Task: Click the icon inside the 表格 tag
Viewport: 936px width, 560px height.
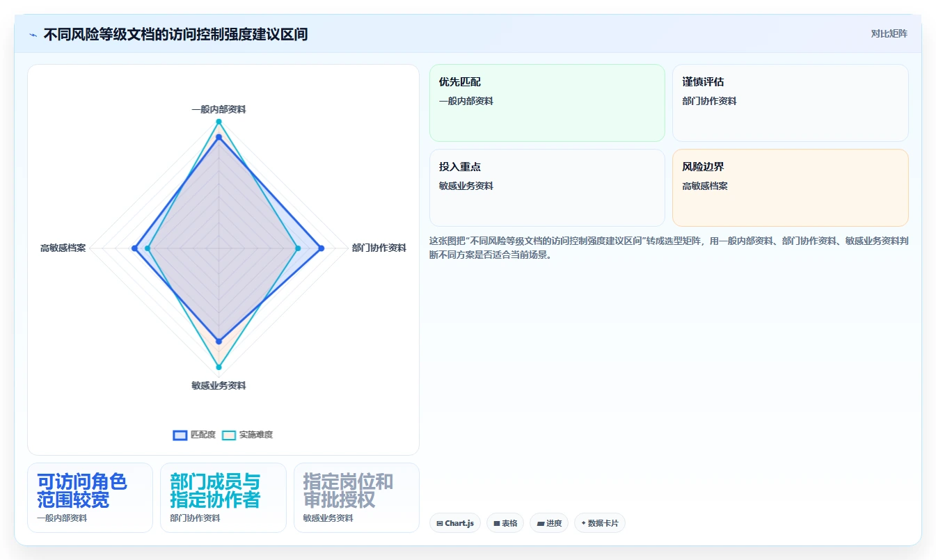Action: (x=497, y=523)
